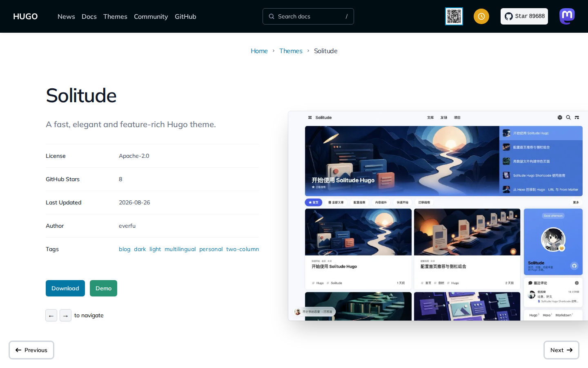Go to Home via the breadcrumb
588x368 pixels.
tap(259, 51)
